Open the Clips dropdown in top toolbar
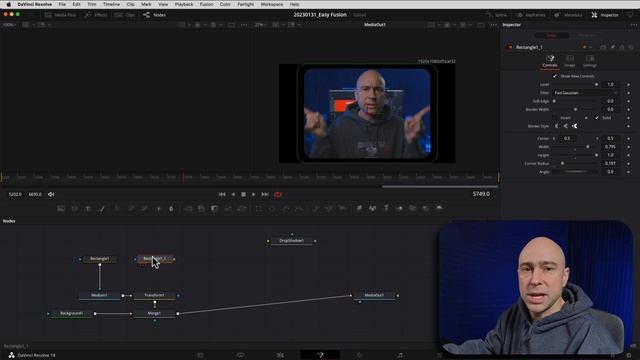Image resolution: width=640 pixels, height=360 pixels. (x=125, y=15)
